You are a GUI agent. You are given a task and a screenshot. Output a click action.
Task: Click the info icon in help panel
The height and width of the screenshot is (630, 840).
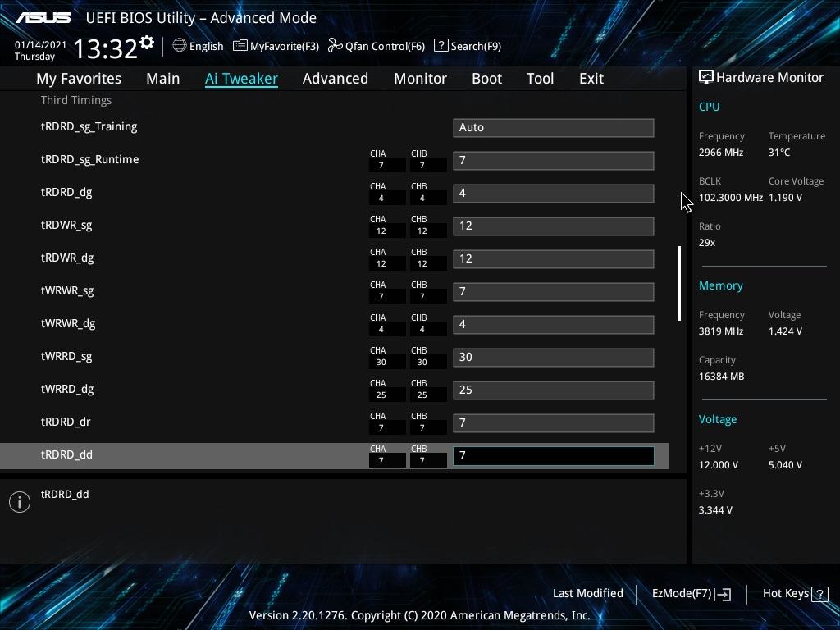click(x=20, y=502)
